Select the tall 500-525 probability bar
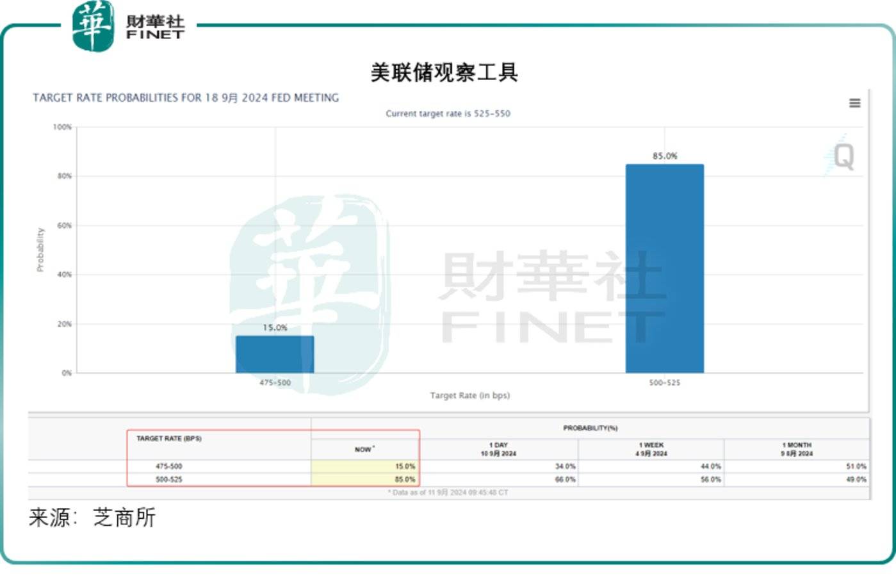This screenshot has width=896, height=588. (x=664, y=268)
